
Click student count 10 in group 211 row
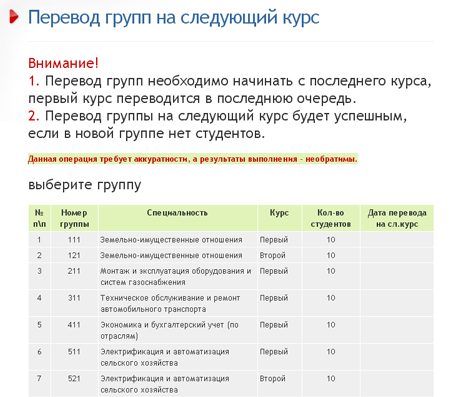coord(331,271)
